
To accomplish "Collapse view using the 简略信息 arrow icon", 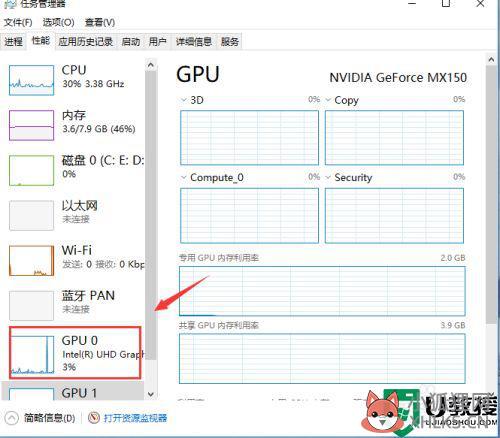I will click(12, 418).
